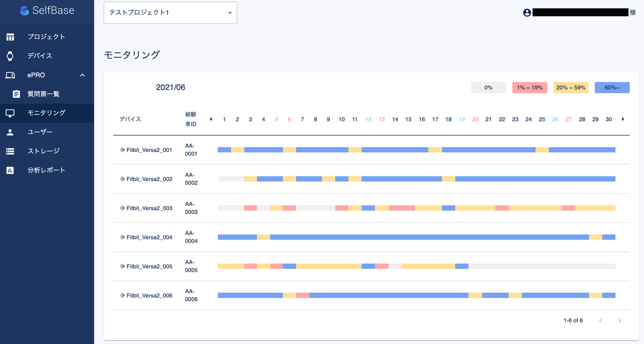644x344 pixels.
Task: Click the ePRO label in the sidebar
Action: (36, 75)
